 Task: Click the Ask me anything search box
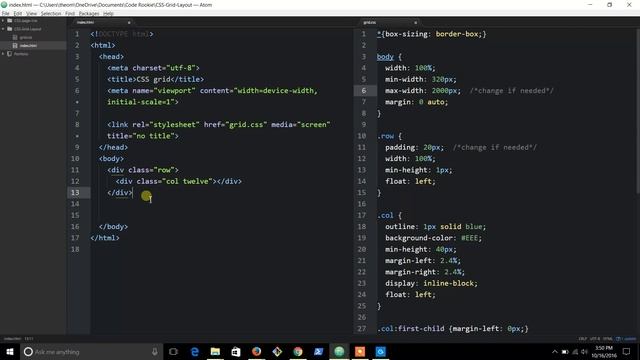91,352
